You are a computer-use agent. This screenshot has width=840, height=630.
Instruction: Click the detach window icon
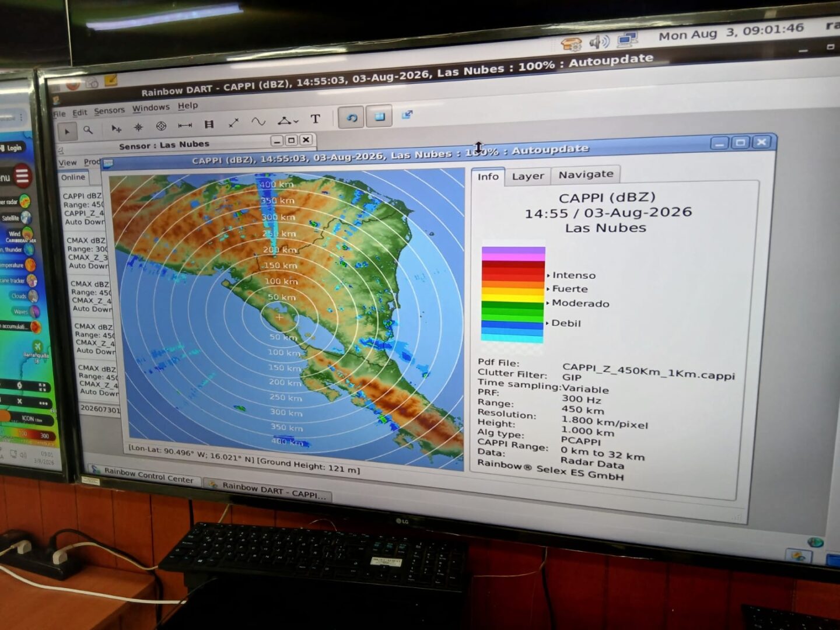click(407, 114)
